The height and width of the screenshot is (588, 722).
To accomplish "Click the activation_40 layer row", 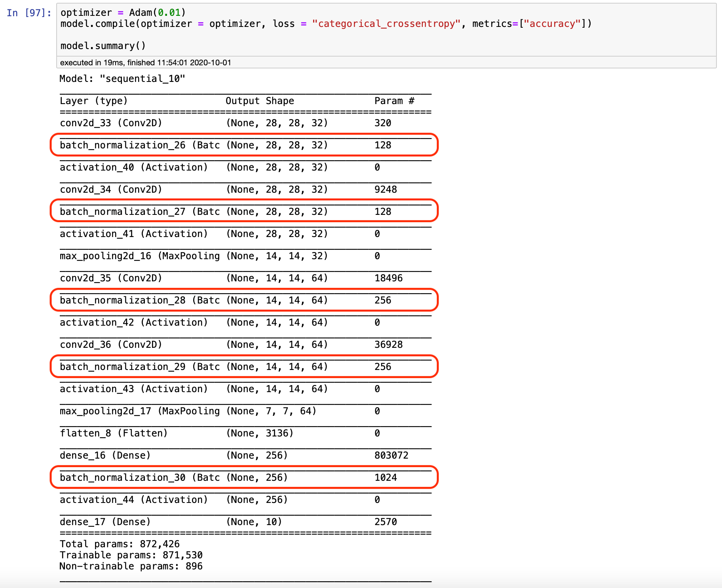I will point(135,167).
